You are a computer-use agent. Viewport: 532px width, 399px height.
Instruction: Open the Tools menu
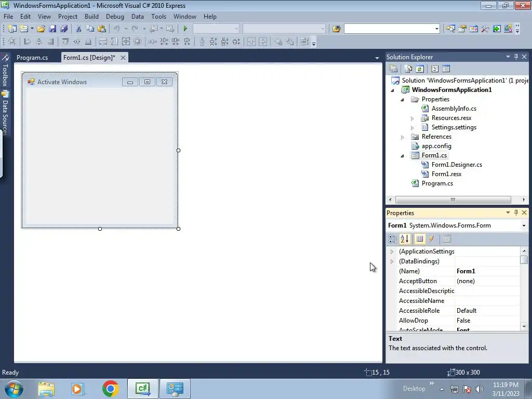tap(159, 16)
